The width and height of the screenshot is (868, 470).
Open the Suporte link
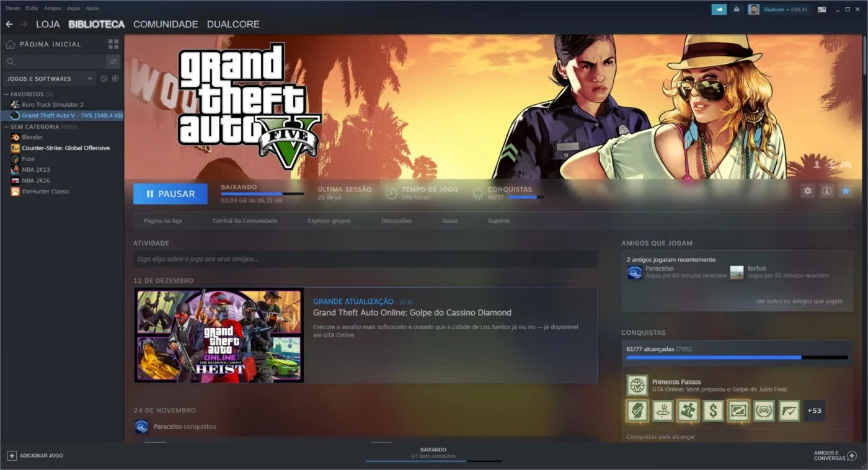point(499,221)
